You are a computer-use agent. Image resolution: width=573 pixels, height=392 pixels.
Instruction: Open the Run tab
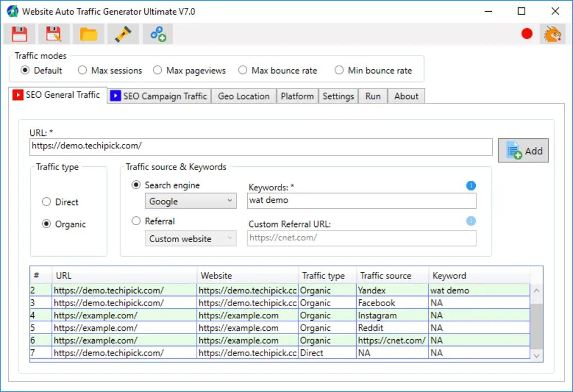(373, 96)
